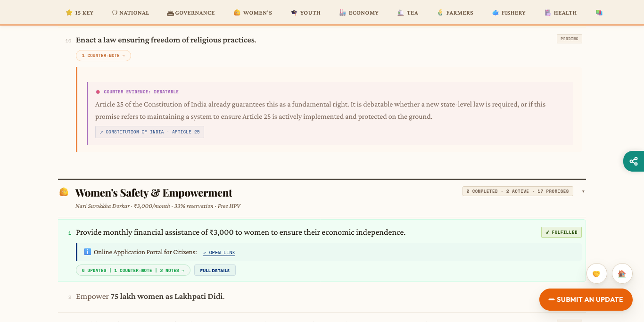Image resolution: width=644 pixels, height=322 pixels.
Task: Open Full Details for the ₹3,000 assistance promise
Action: coord(215,270)
